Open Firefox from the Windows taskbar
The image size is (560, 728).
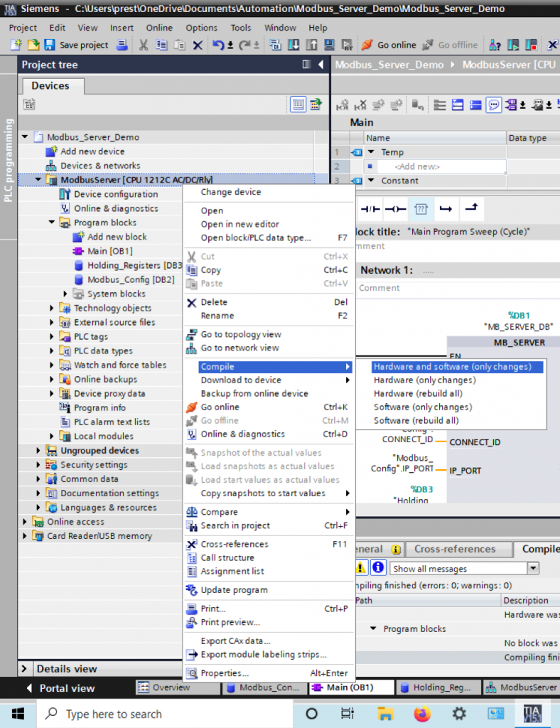(x=422, y=714)
